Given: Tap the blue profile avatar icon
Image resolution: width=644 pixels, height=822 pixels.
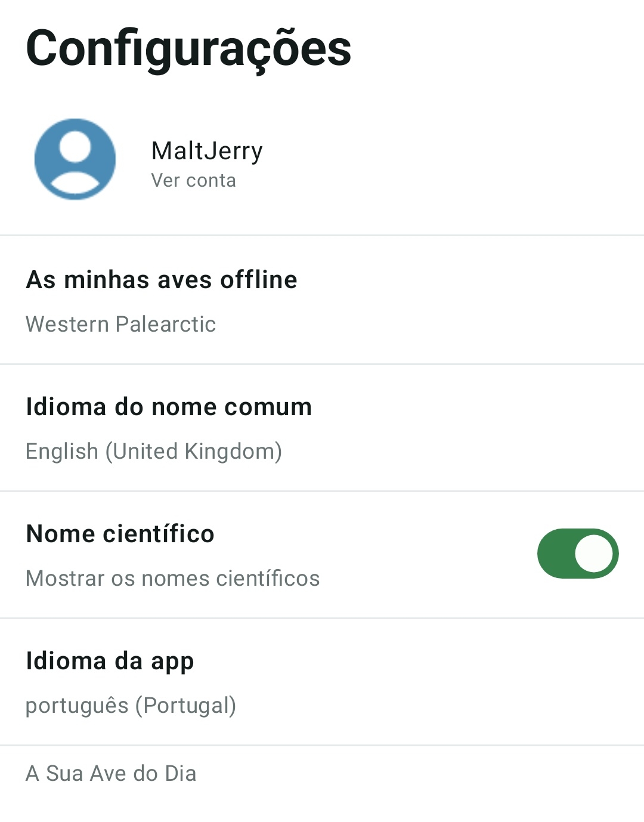Looking at the screenshot, I should (x=75, y=159).
